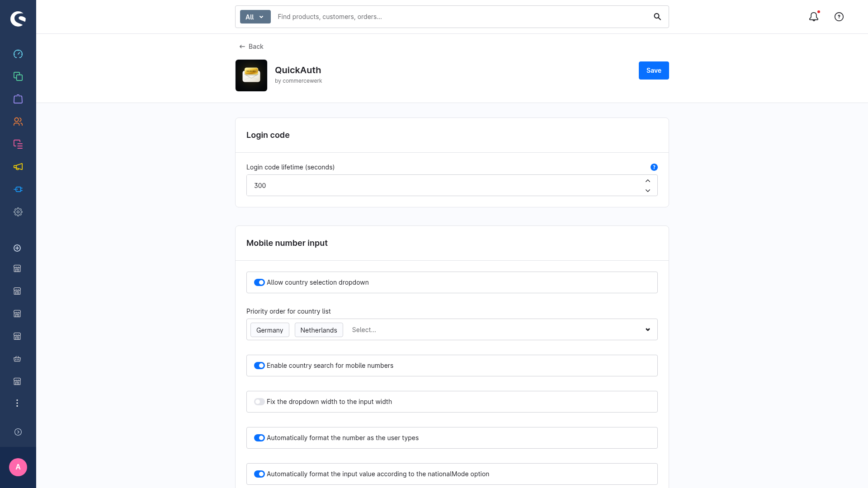Increase login code lifetime with up arrow
The image size is (868, 488).
click(x=648, y=181)
